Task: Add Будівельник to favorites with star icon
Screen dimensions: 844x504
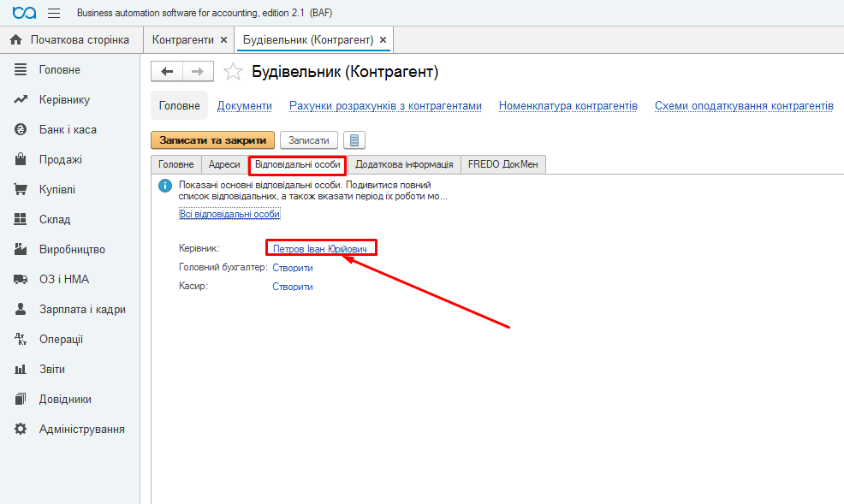Action: pyautogui.click(x=233, y=72)
